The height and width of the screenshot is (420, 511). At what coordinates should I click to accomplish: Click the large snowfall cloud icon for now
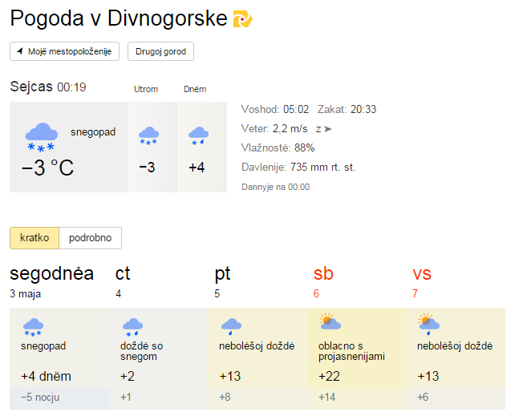pos(42,137)
